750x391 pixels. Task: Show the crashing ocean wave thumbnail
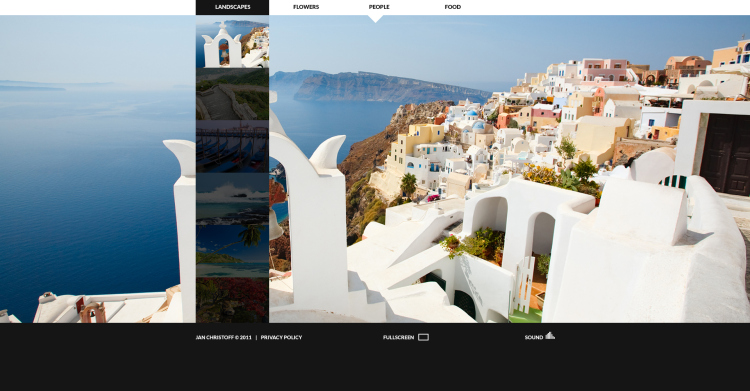pos(232,199)
